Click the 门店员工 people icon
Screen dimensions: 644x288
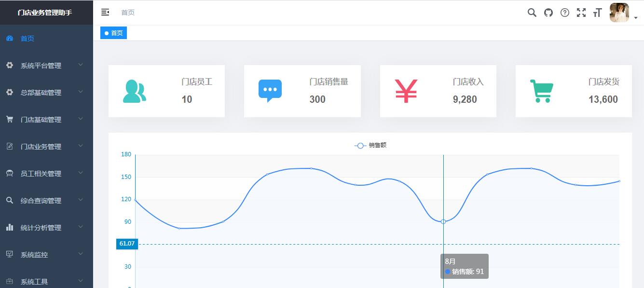[134, 91]
